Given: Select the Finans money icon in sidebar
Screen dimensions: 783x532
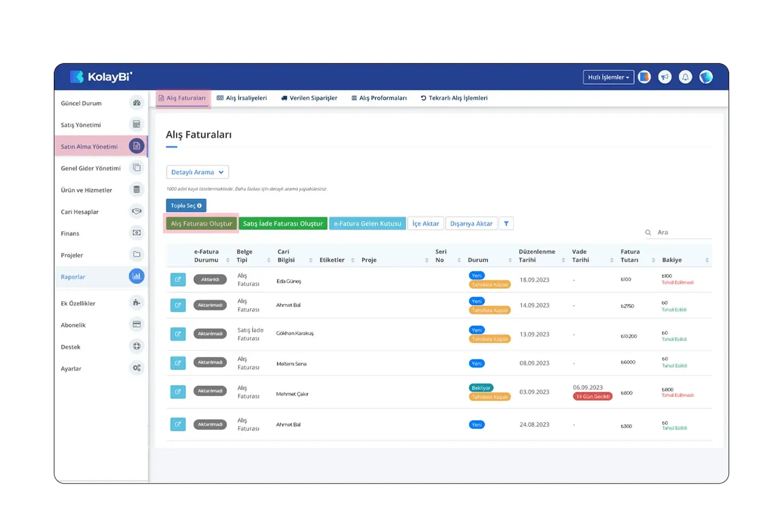Looking at the screenshot, I should 136,233.
